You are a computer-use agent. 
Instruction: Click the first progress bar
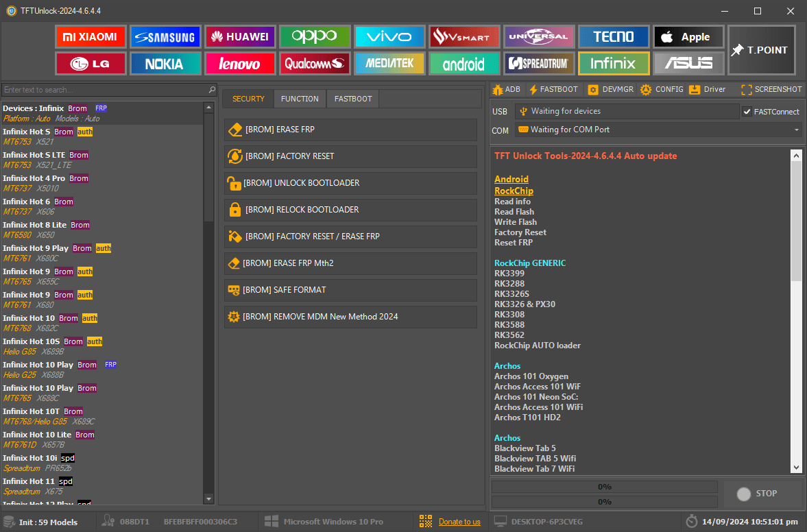click(604, 487)
